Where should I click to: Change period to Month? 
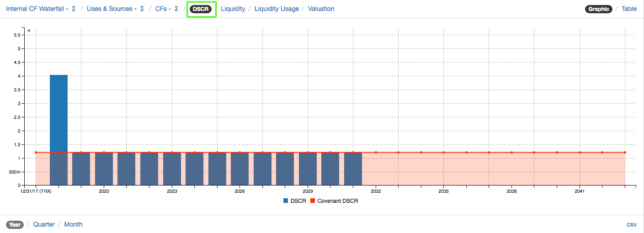coord(73,224)
